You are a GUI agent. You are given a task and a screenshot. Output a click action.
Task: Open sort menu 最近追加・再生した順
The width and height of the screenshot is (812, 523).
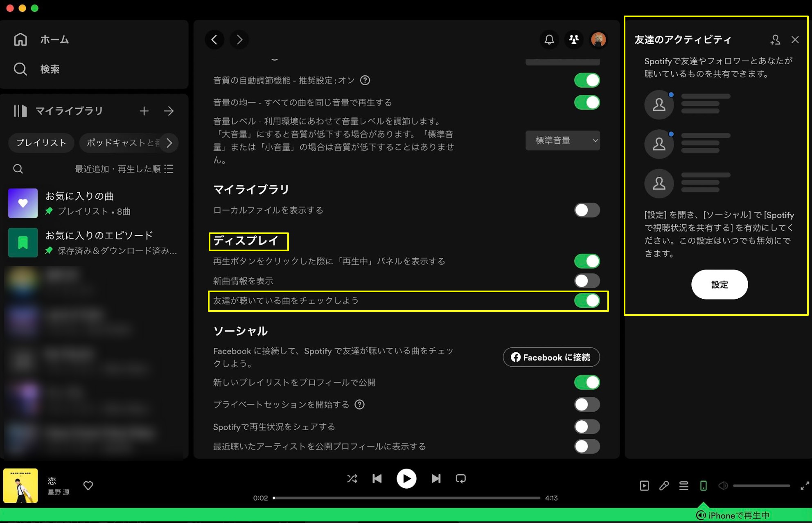pos(124,169)
